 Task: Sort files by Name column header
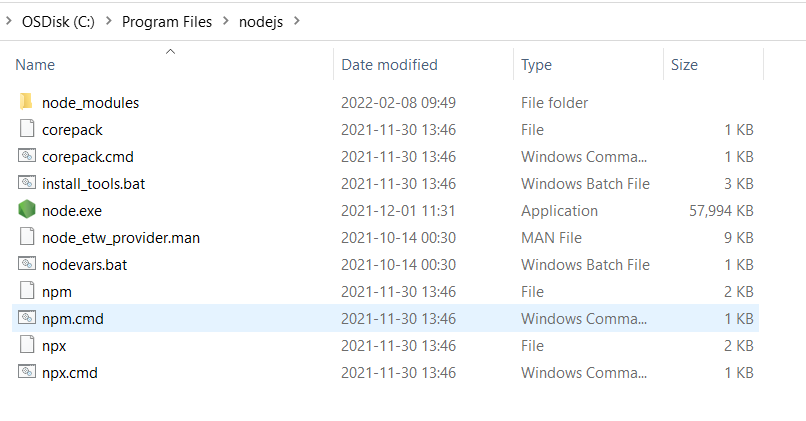pos(35,65)
